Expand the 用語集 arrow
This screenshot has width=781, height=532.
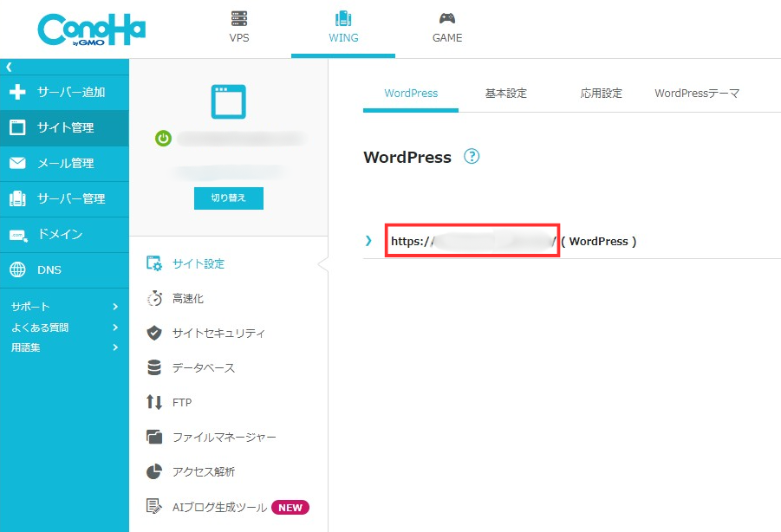tap(115, 347)
